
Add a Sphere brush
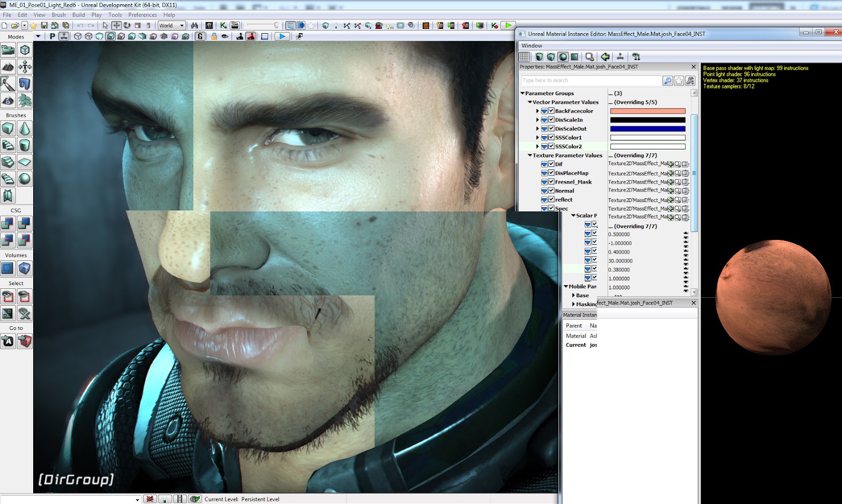25,179
